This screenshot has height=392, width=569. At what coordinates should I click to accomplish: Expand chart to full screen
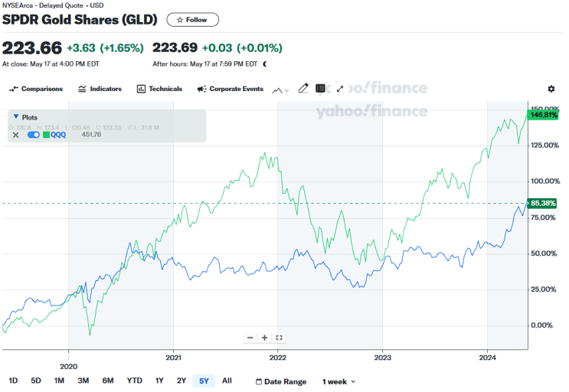tap(340, 89)
